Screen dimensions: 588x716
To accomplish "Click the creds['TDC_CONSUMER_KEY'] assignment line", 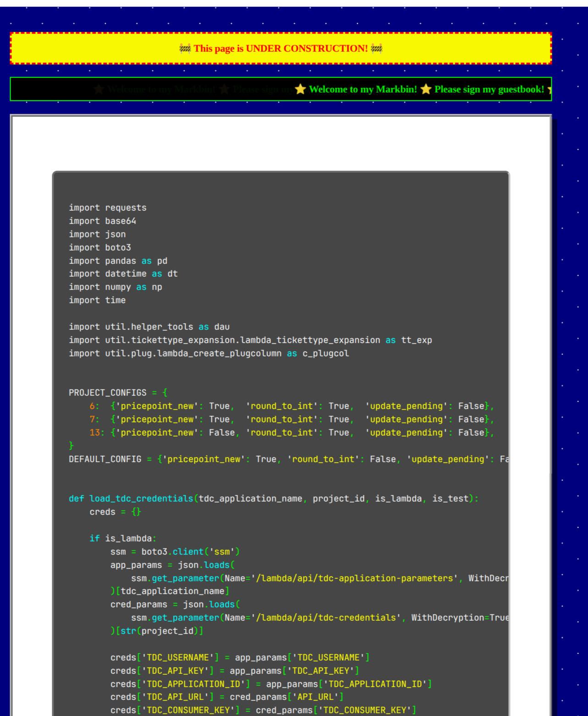I will tap(264, 710).
